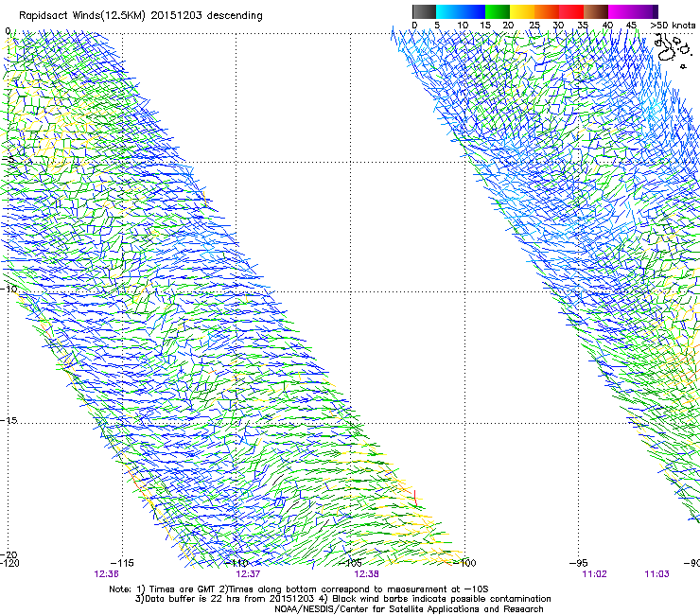This screenshot has height=615, width=700.
Task: Click the '12:38' time label
Action: (366, 574)
